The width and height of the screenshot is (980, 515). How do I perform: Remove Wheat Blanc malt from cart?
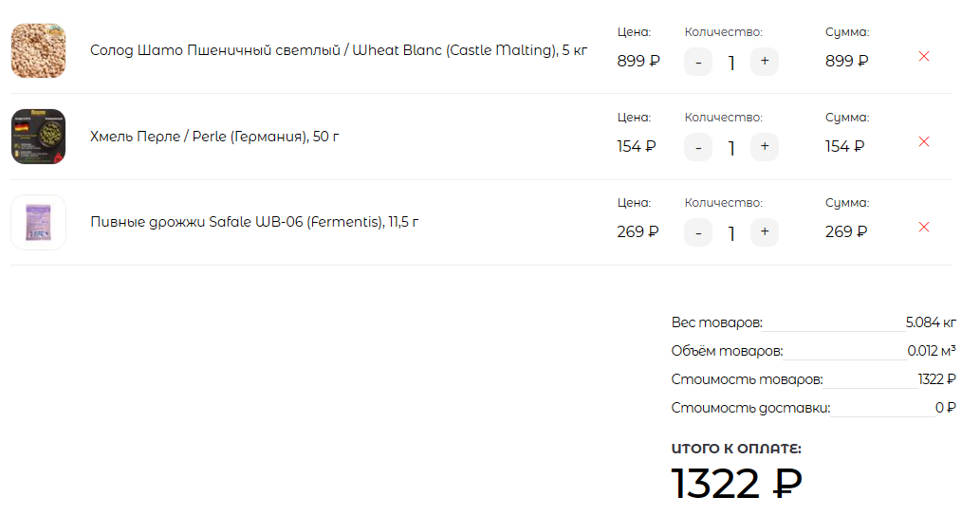pyautogui.click(x=924, y=56)
